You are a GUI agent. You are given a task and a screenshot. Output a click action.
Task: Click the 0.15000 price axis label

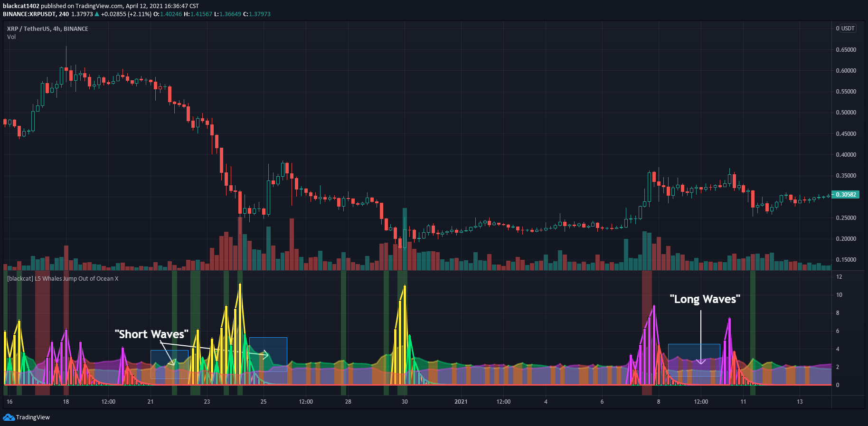(846, 260)
